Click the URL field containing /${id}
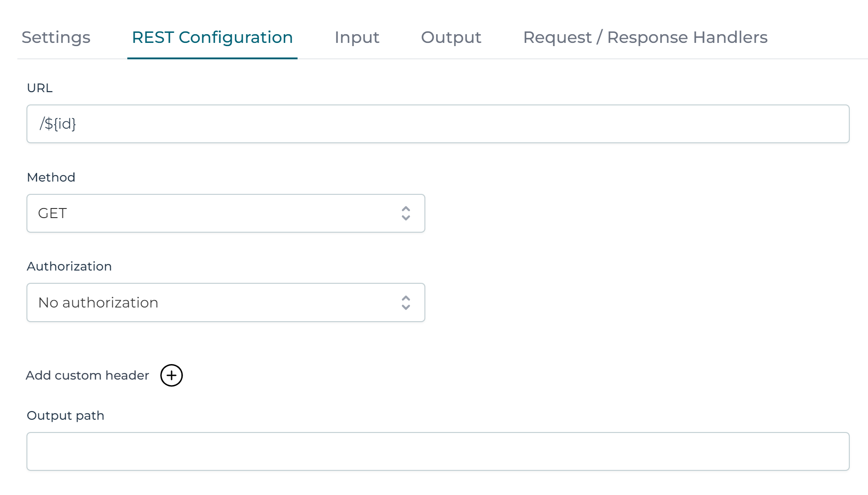The height and width of the screenshot is (495, 868). pyautogui.click(x=437, y=124)
